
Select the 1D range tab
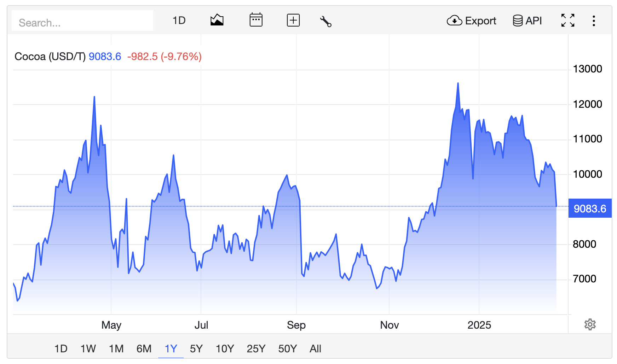click(x=61, y=349)
